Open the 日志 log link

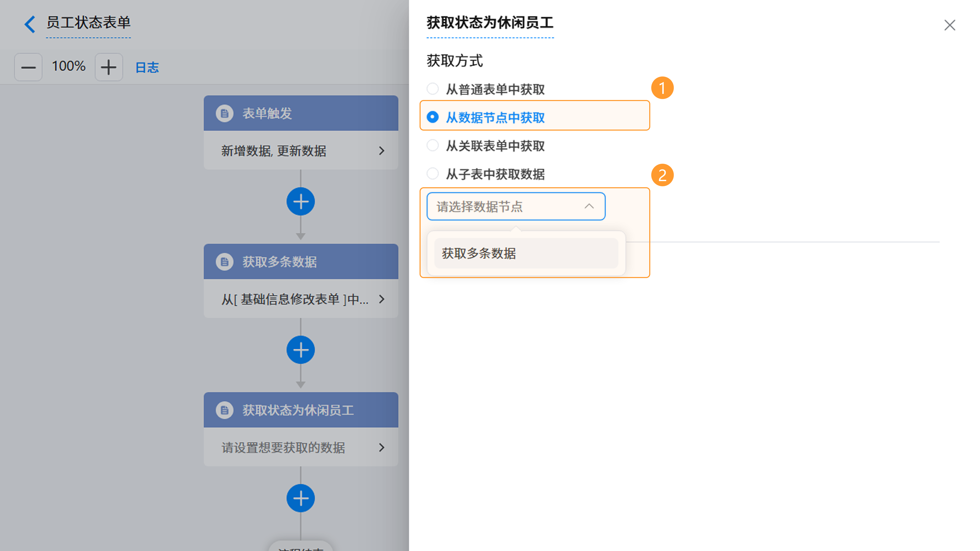[147, 67]
